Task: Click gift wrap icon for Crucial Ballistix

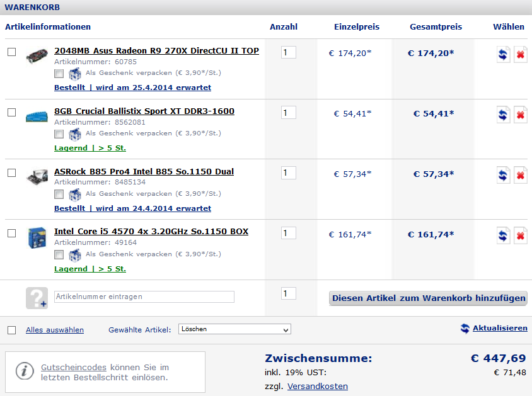Action: coord(75,134)
